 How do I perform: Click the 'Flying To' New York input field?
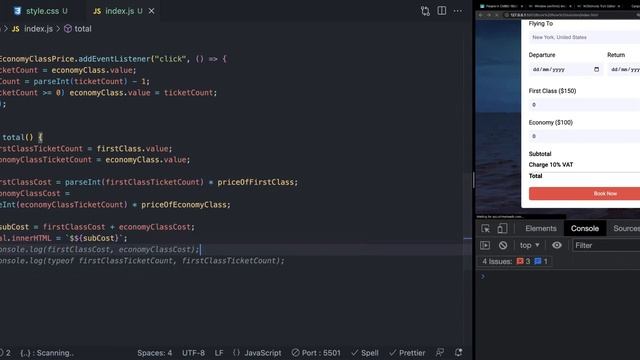coord(584,37)
